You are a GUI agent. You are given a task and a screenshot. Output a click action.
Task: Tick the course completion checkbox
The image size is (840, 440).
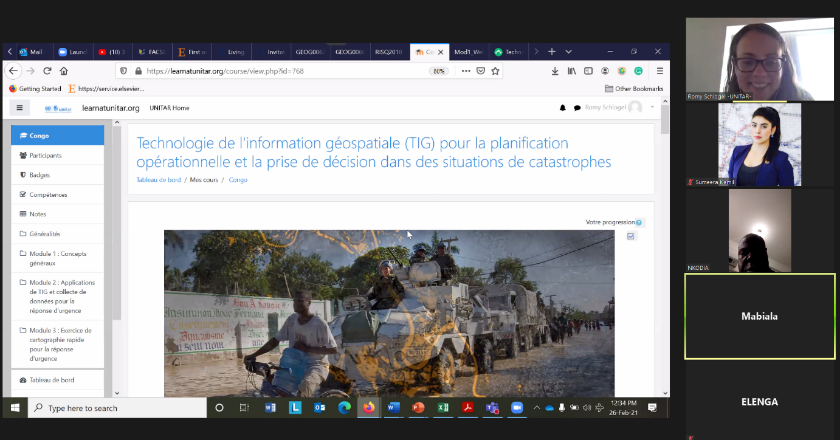point(631,237)
